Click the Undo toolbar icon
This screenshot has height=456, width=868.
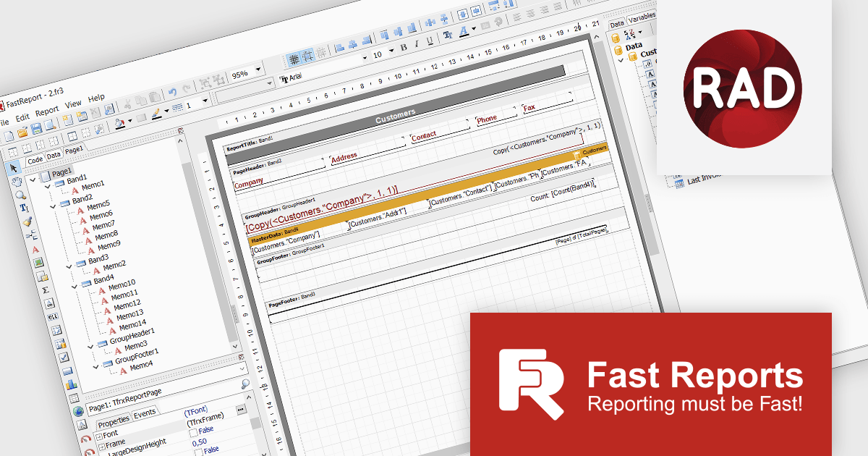click(172, 93)
